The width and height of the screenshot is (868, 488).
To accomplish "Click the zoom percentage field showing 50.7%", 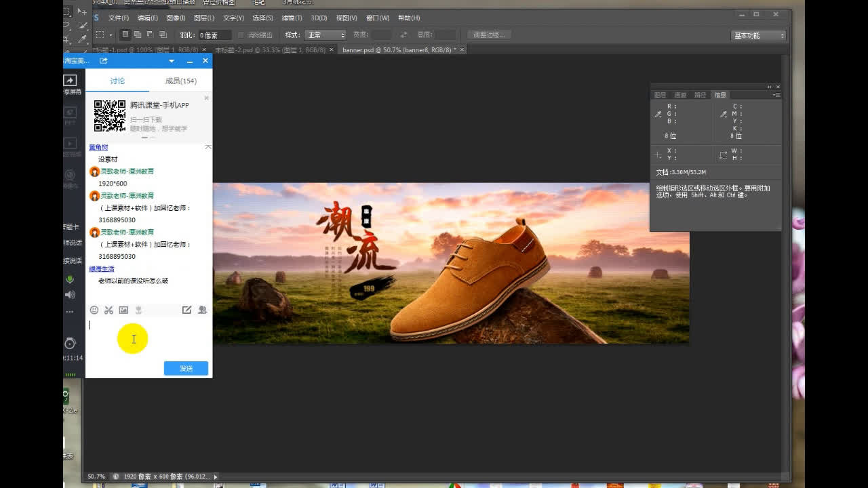I will (x=97, y=476).
